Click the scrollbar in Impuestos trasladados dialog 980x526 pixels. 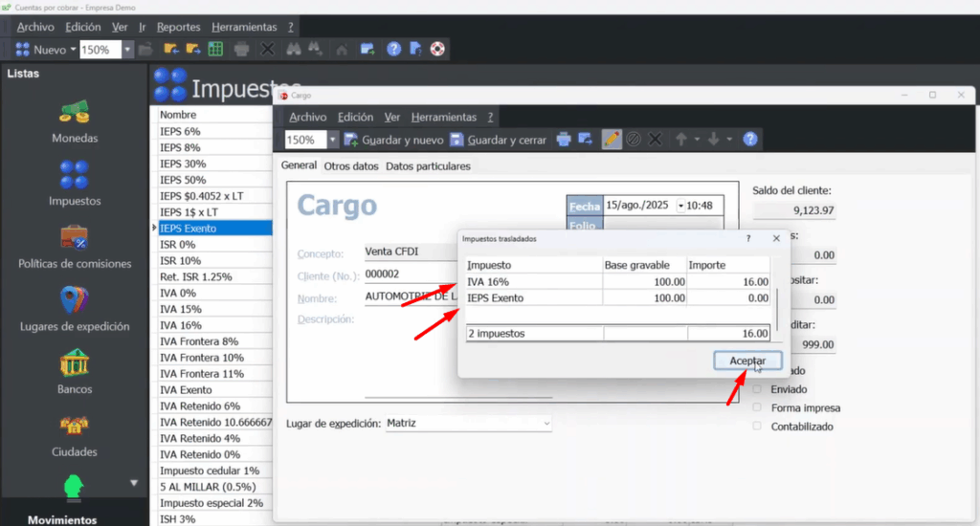click(776, 306)
